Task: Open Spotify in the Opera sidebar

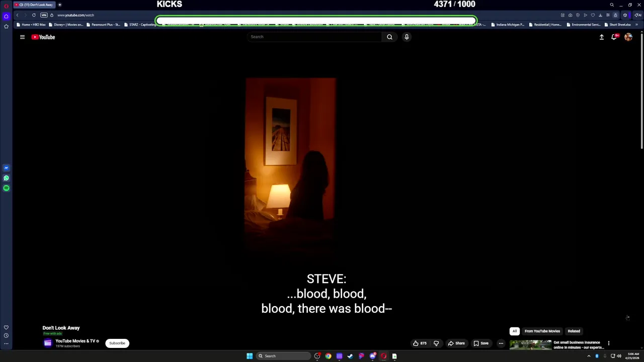Action: click(x=6, y=188)
